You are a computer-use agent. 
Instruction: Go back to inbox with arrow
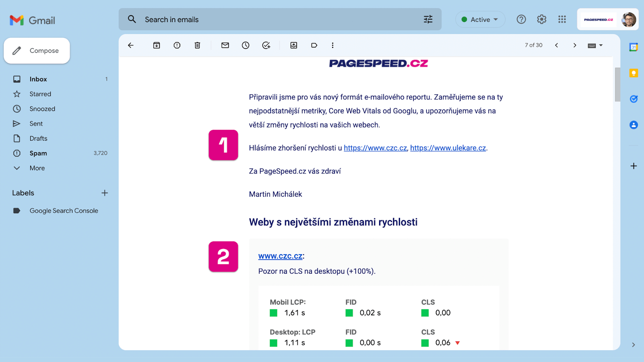coord(131,45)
